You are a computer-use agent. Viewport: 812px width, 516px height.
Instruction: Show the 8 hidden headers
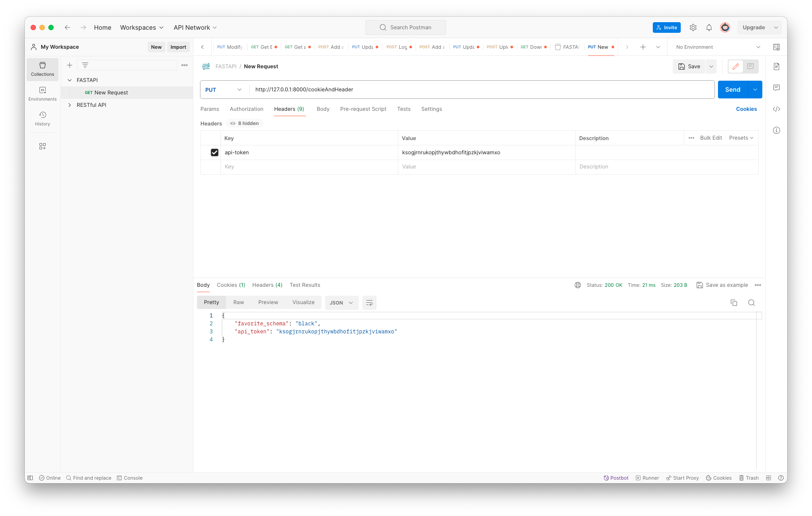pyautogui.click(x=244, y=123)
